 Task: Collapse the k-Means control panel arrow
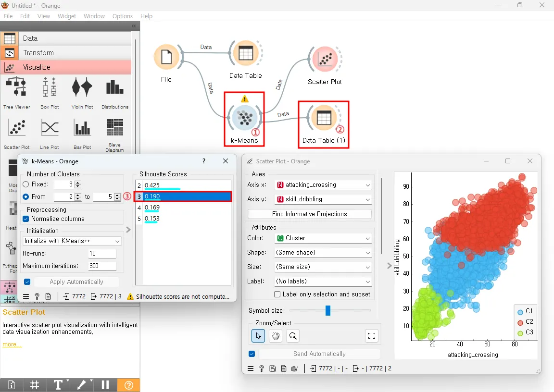(x=128, y=230)
